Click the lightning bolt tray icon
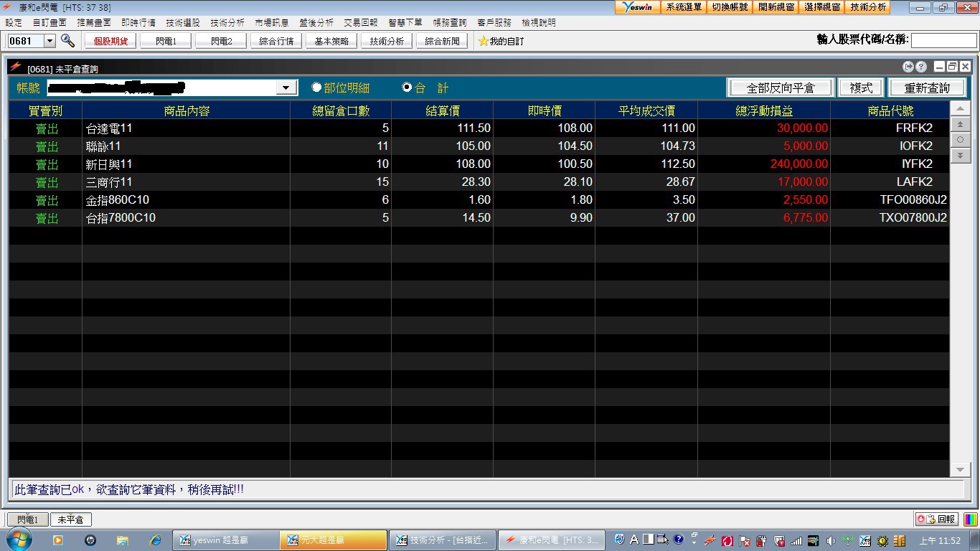 coord(710,540)
